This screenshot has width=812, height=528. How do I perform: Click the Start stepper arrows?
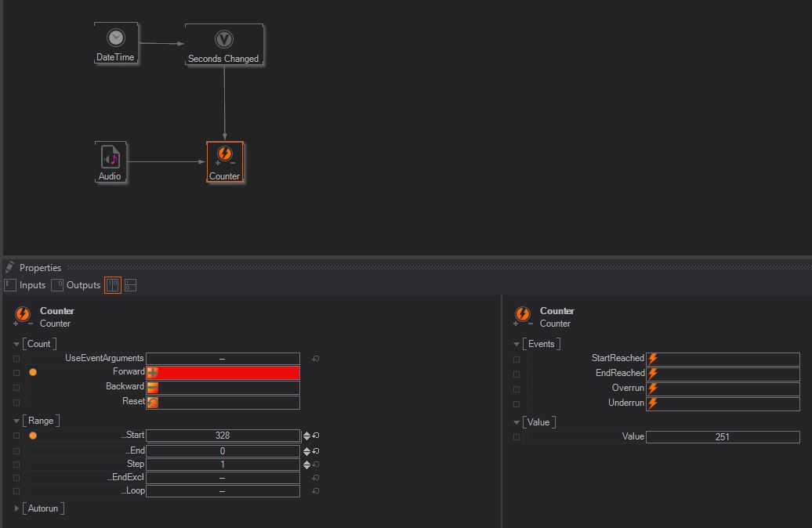[306, 436]
